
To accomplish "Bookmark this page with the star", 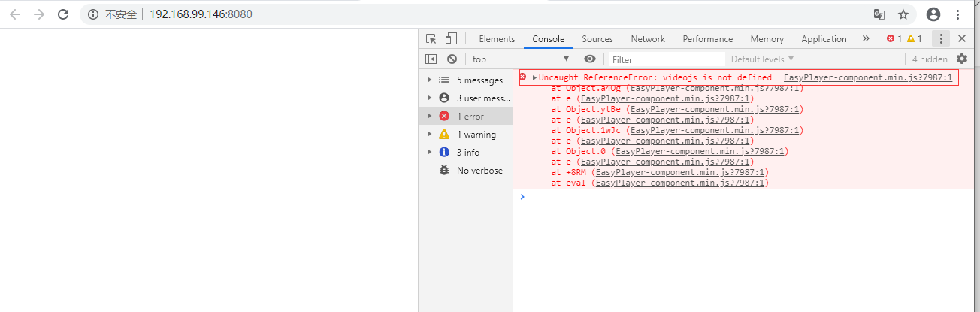I will 903,14.
